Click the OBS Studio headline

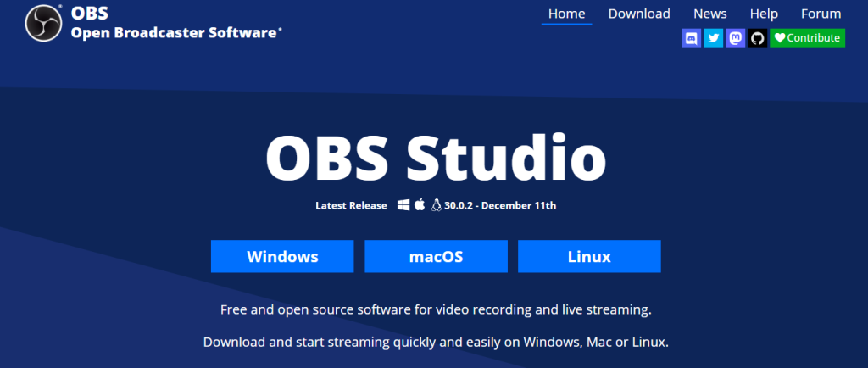pyautogui.click(x=436, y=158)
